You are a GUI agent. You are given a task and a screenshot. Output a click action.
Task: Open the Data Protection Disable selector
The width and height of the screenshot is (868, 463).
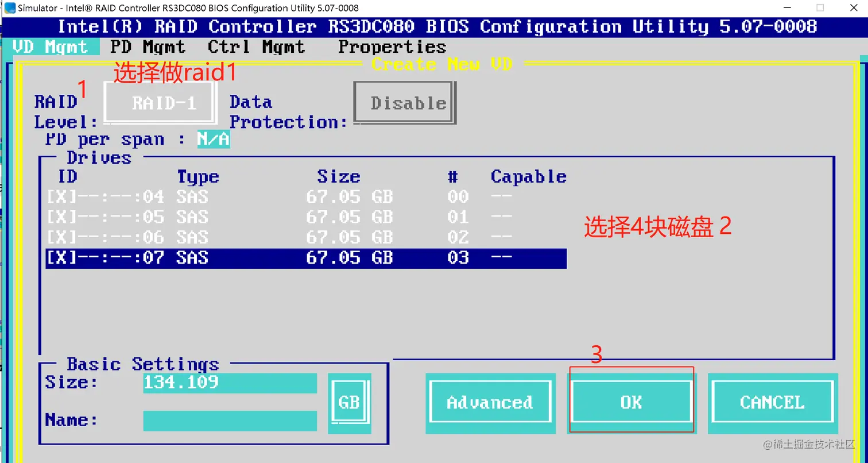coord(405,103)
